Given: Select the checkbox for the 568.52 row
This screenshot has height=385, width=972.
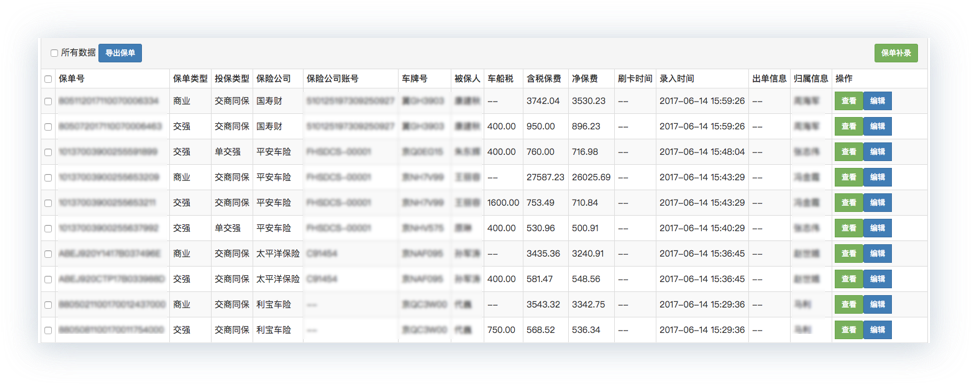Looking at the screenshot, I should click(48, 330).
